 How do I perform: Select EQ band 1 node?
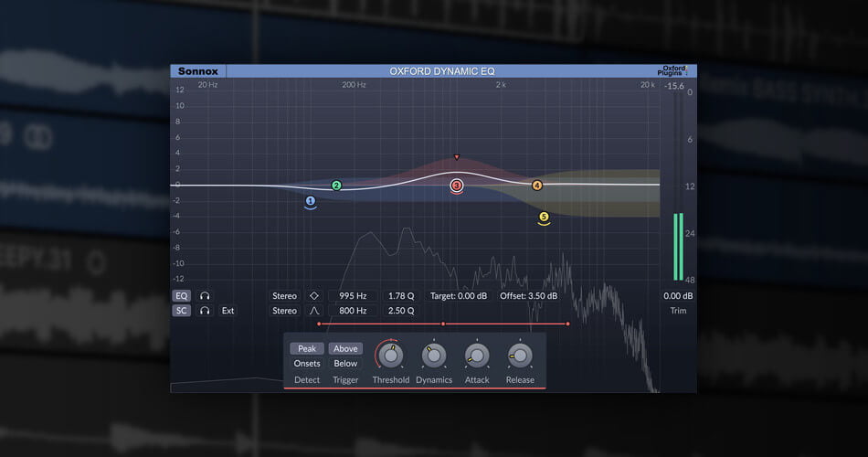(x=310, y=200)
